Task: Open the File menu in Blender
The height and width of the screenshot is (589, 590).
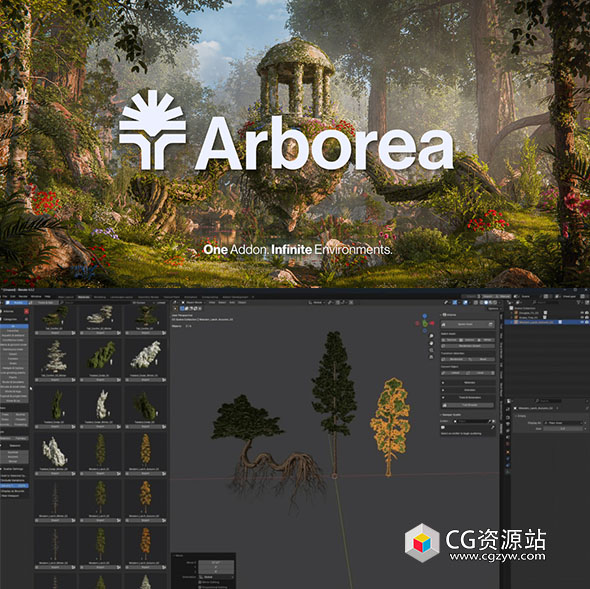Action: [5, 297]
